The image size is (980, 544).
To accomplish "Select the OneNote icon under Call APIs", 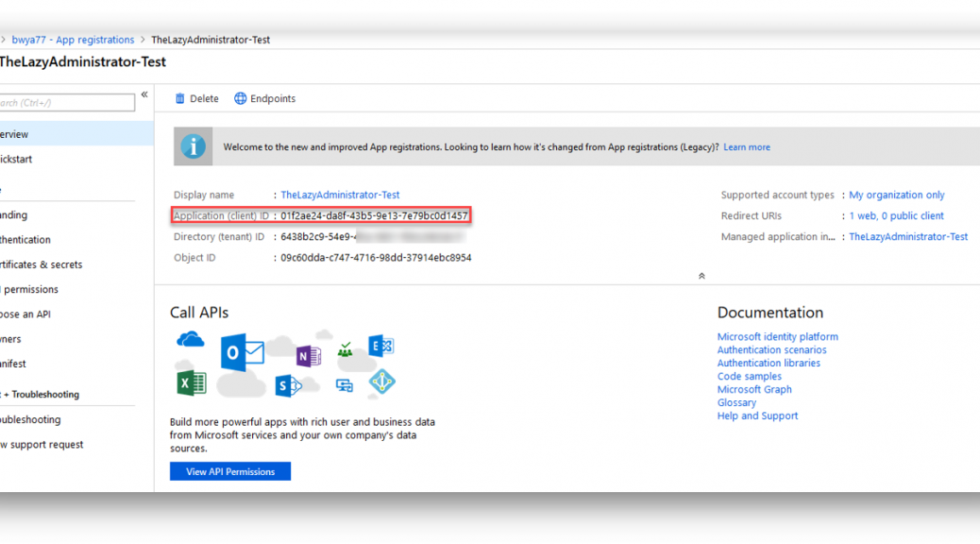I will click(308, 356).
